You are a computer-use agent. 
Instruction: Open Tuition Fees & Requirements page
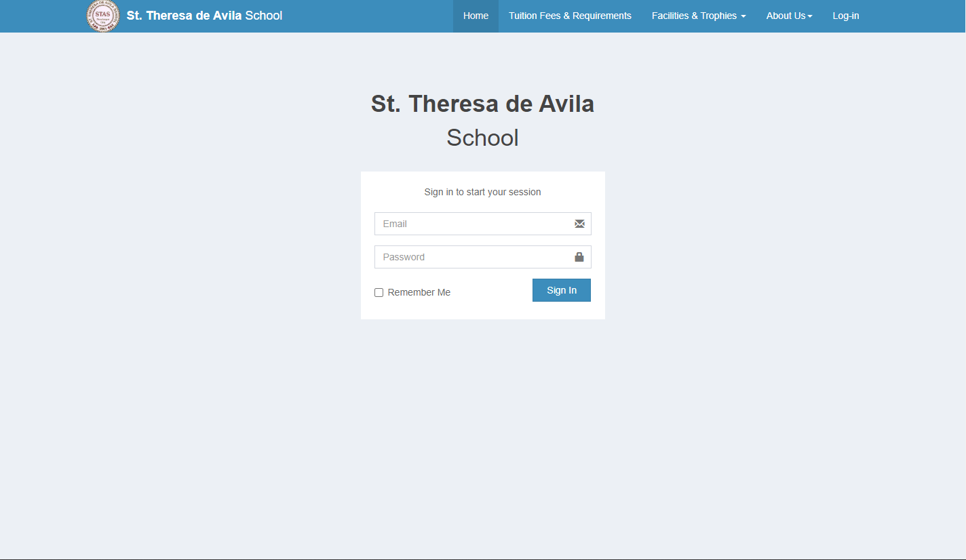(570, 16)
